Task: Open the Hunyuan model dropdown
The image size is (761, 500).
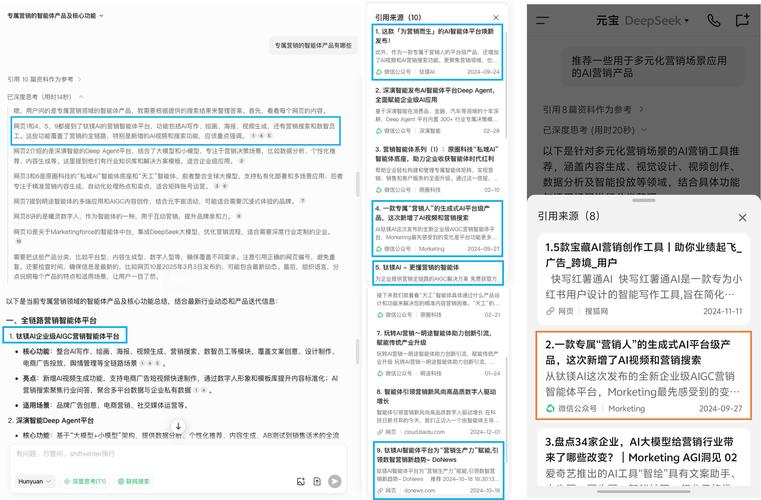Action: [35, 481]
